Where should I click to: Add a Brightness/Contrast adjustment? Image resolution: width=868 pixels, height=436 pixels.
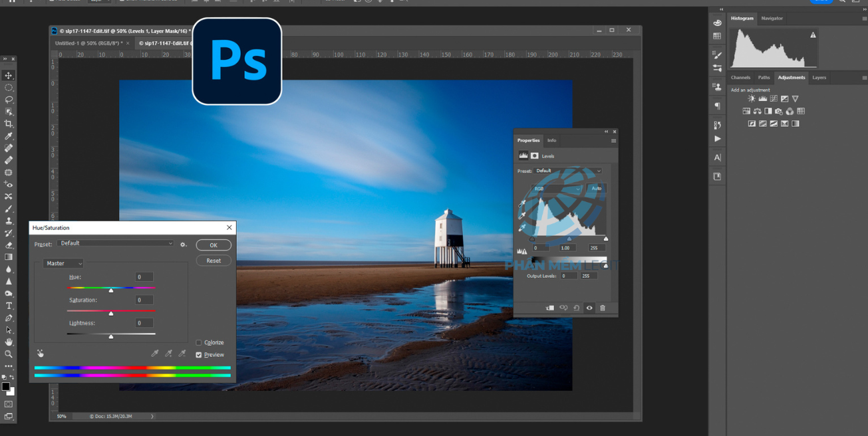point(752,98)
